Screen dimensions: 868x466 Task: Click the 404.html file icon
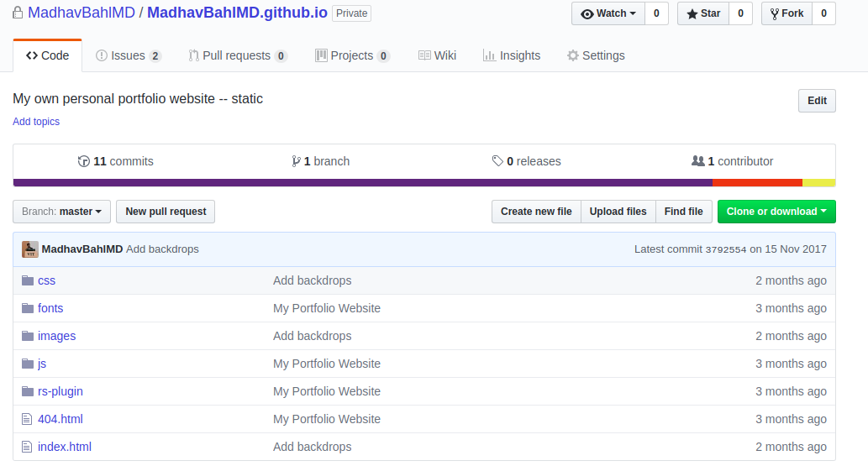(27, 419)
